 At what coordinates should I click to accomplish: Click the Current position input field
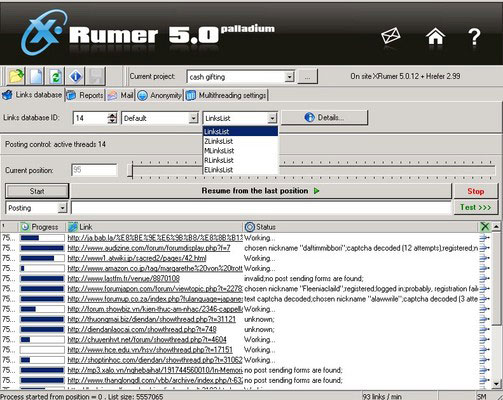point(94,170)
